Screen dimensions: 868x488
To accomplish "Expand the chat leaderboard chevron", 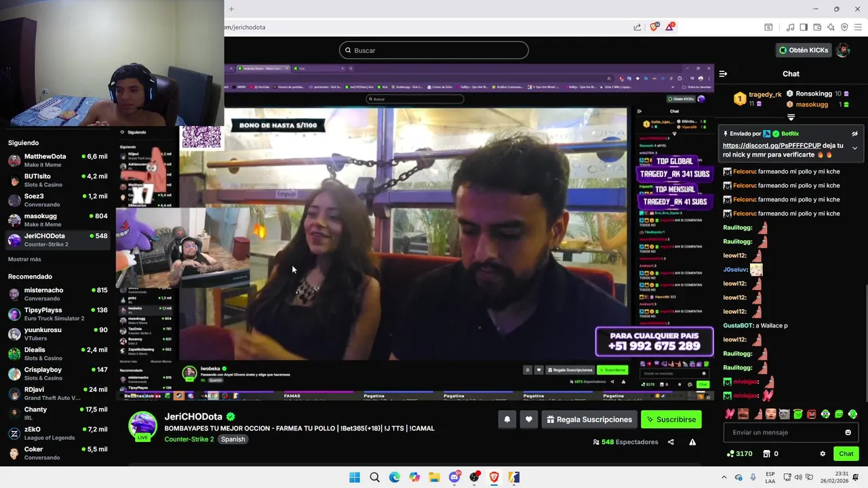I will (x=791, y=117).
